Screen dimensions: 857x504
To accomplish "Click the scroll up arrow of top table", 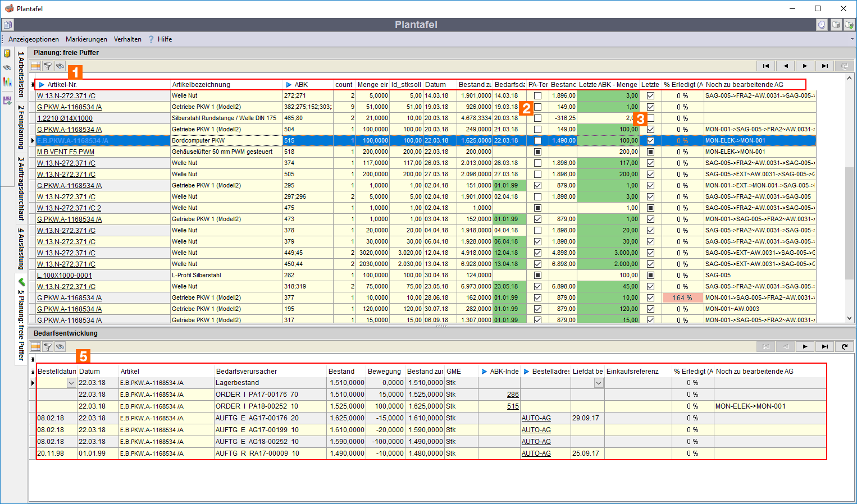I will (x=850, y=79).
